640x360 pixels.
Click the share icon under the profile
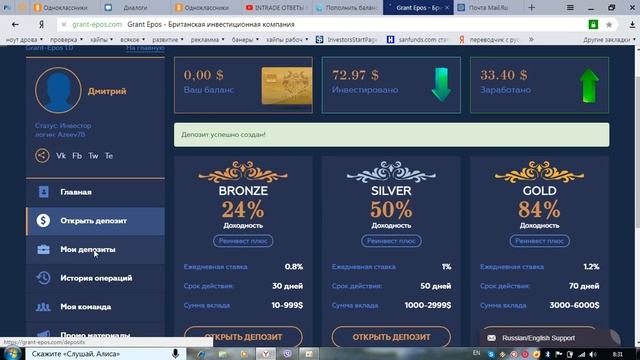pyautogui.click(x=42, y=156)
